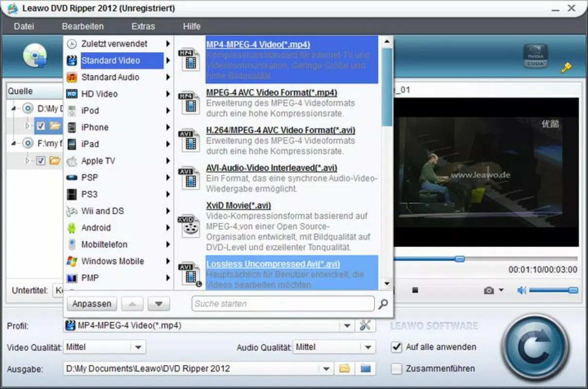
Task: Click the Windows Mobile flag icon
Action: coord(72,261)
